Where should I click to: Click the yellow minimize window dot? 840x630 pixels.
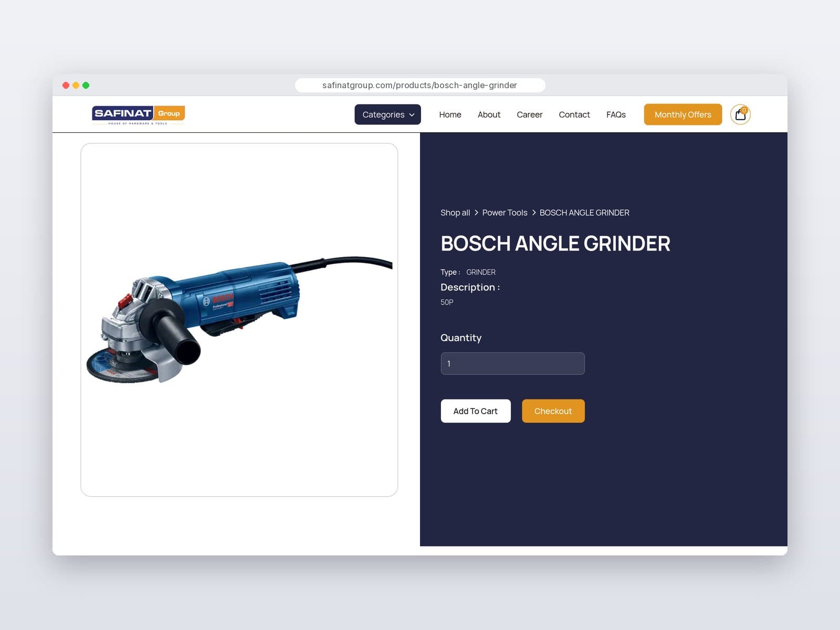(76, 85)
